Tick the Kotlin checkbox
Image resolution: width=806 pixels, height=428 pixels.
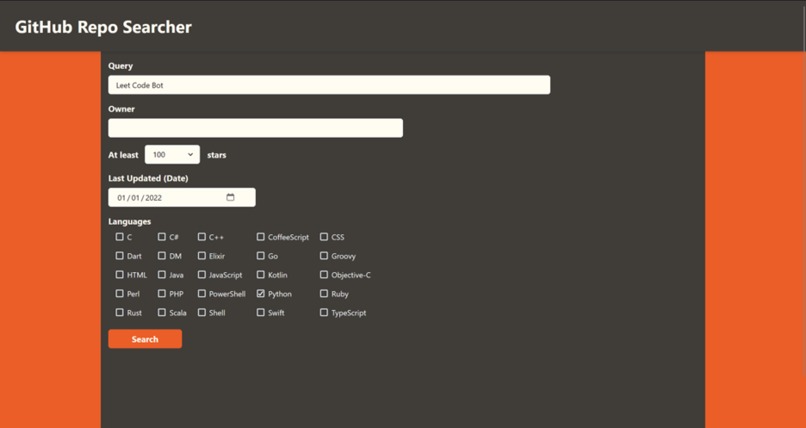(261, 274)
